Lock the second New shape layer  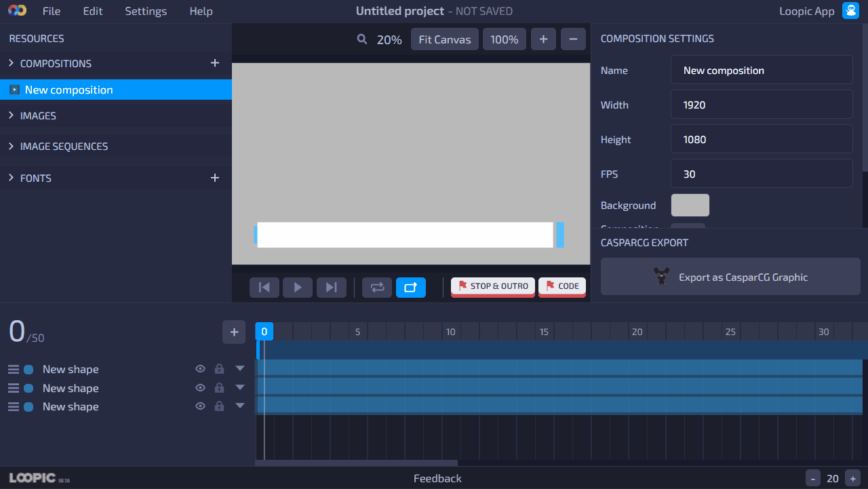[219, 388]
